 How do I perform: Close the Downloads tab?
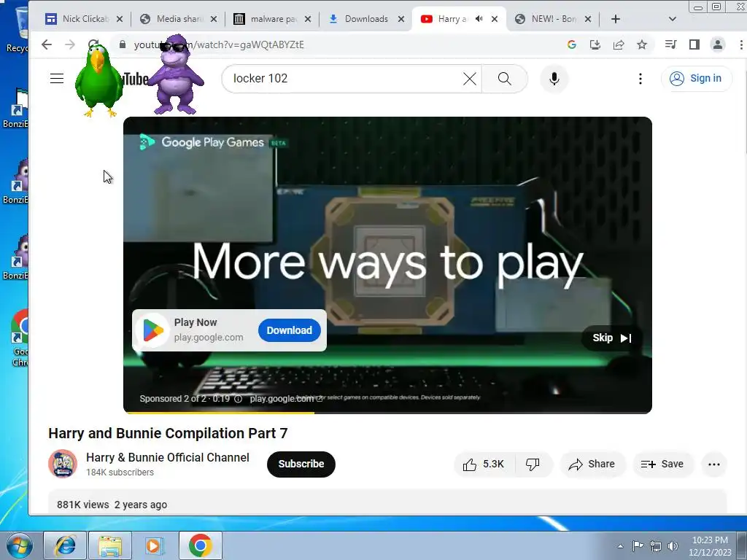point(401,19)
